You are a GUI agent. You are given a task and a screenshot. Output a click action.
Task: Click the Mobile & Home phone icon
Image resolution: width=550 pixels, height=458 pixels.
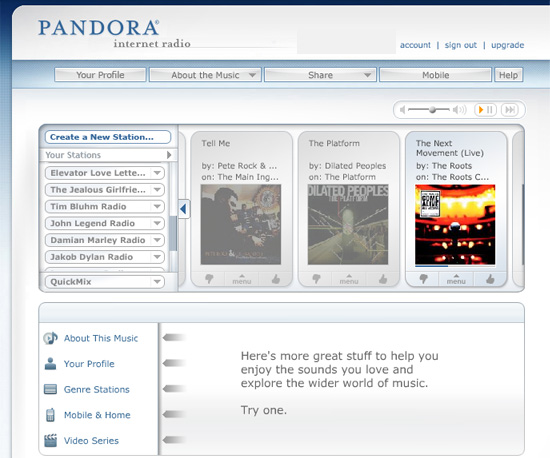[x=50, y=415]
